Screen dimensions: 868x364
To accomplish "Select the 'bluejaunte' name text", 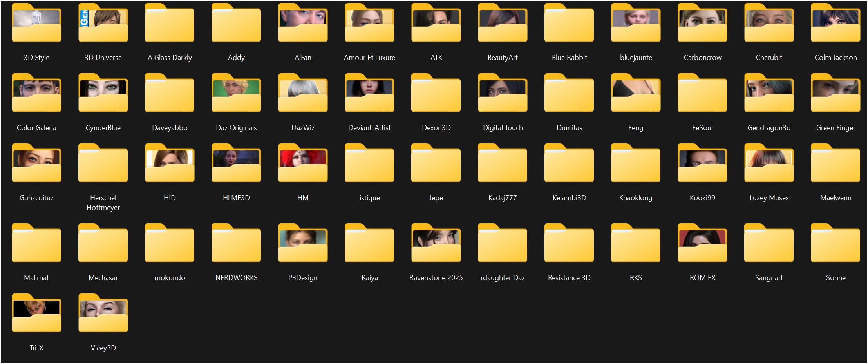I will point(636,58).
